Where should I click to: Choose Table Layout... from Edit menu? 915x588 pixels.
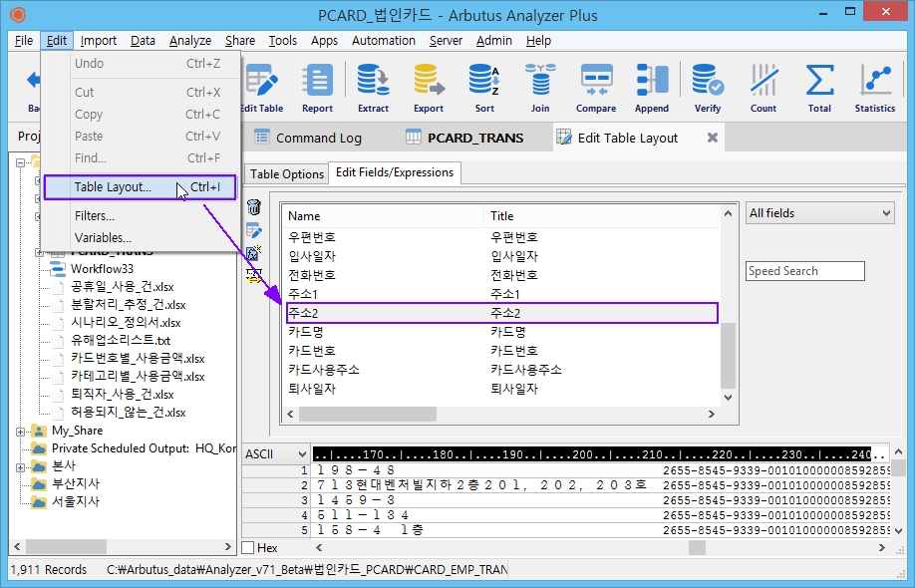141,187
